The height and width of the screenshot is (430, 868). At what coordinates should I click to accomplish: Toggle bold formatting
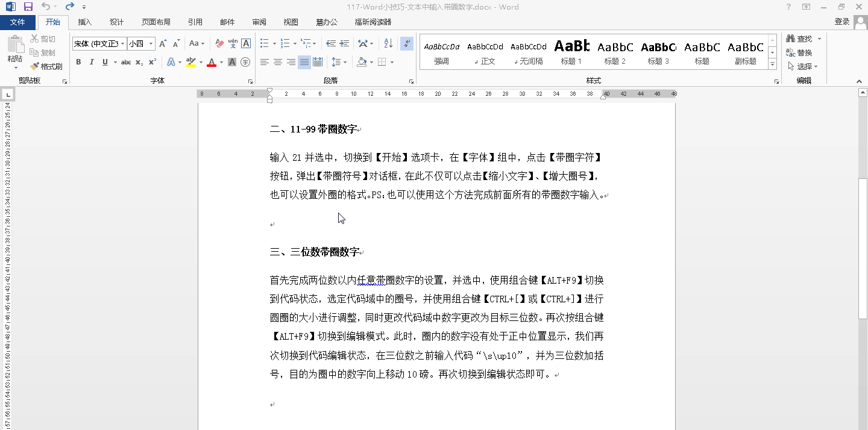point(78,62)
